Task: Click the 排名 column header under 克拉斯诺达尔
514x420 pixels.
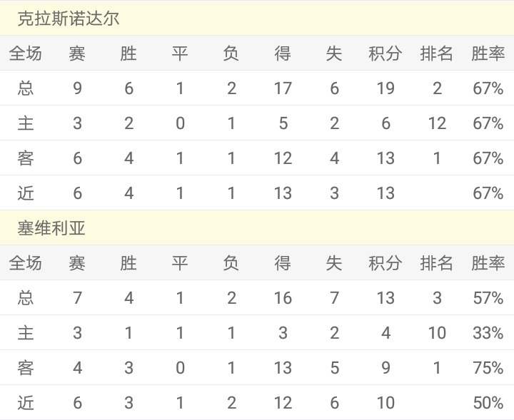Action: point(437,53)
